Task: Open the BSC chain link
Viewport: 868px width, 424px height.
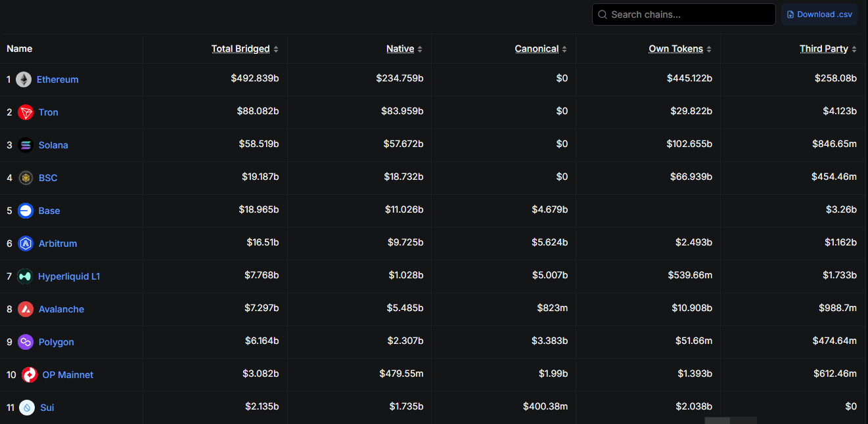Action: pos(48,178)
